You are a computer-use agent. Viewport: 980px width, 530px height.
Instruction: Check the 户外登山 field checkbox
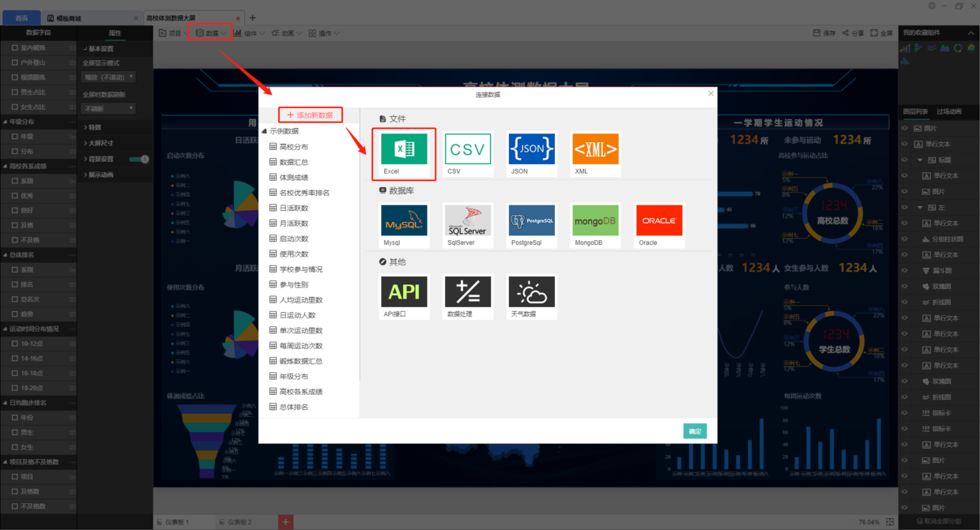tap(15, 62)
